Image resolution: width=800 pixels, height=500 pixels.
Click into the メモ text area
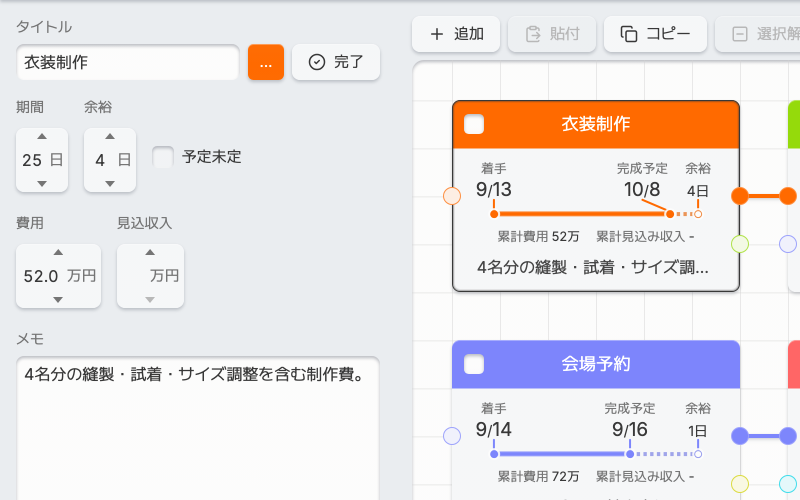[x=198, y=429]
